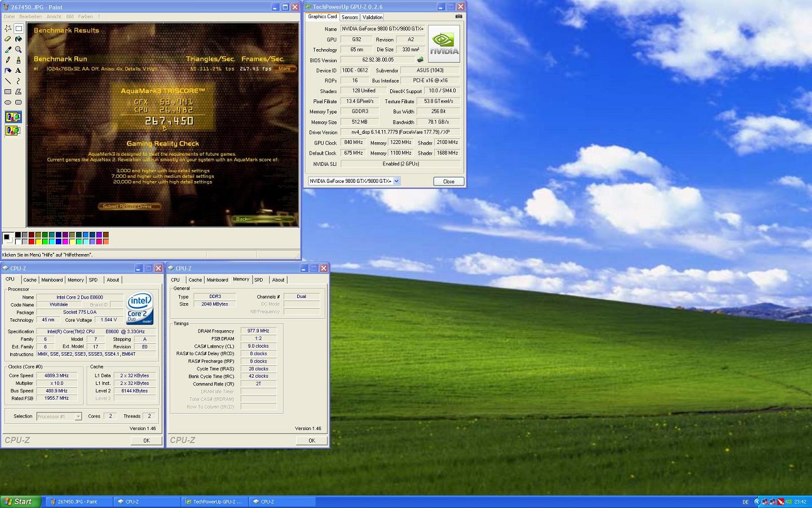Pick the red color swatch in Paint palette
The height and width of the screenshot is (508, 812).
(32, 242)
